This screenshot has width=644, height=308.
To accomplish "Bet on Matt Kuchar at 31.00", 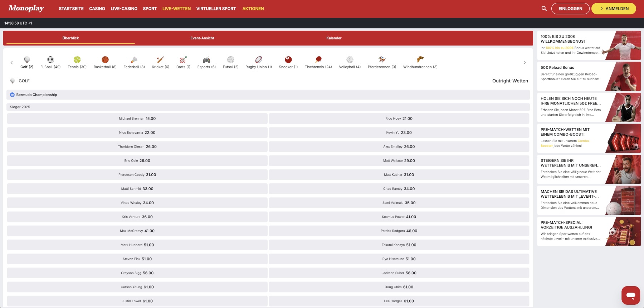I will click(x=399, y=175).
